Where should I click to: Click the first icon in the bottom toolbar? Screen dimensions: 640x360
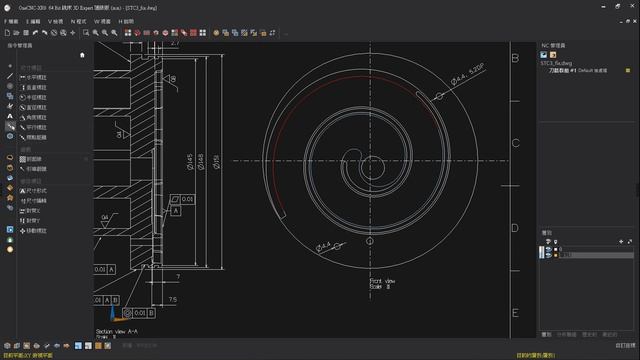pos(7,346)
